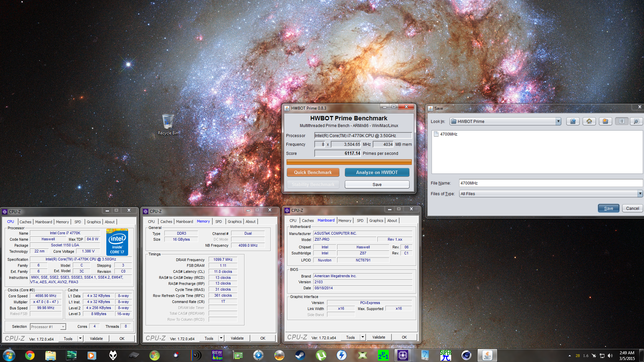This screenshot has width=644, height=362.
Task: Open uTorrent from the taskbar
Action: 321,355
